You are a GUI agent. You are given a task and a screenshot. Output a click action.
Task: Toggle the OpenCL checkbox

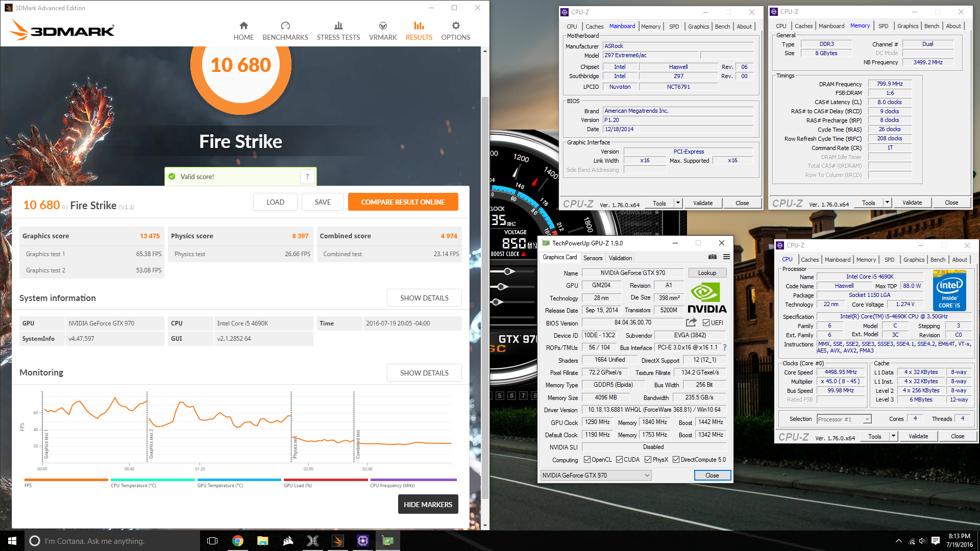[587, 460]
